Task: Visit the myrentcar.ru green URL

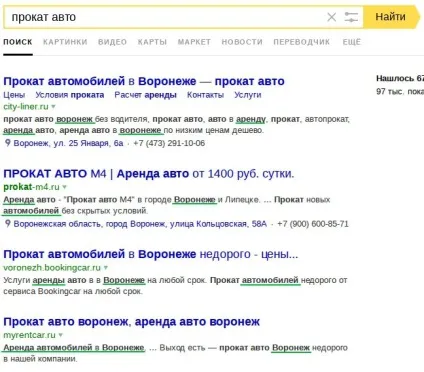Action: tap(29, 335)
